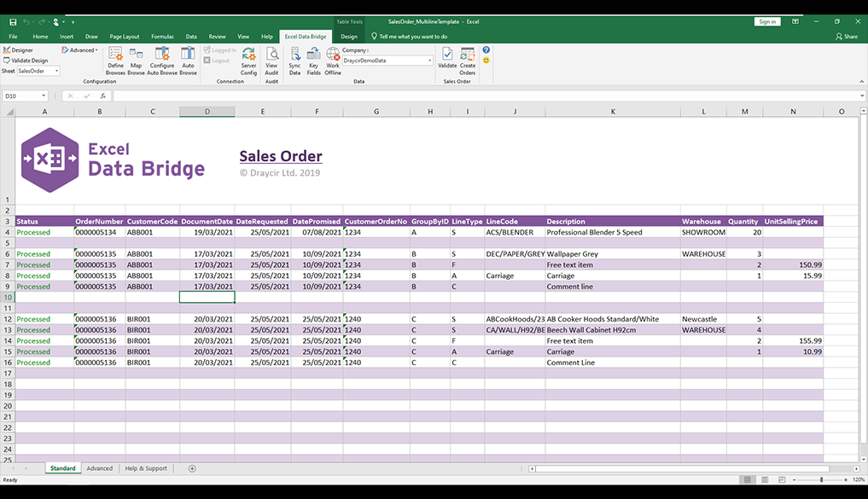Open the blue Help question mark icon
This screenshot has height=499, width=868.
(x=486, y=49)
